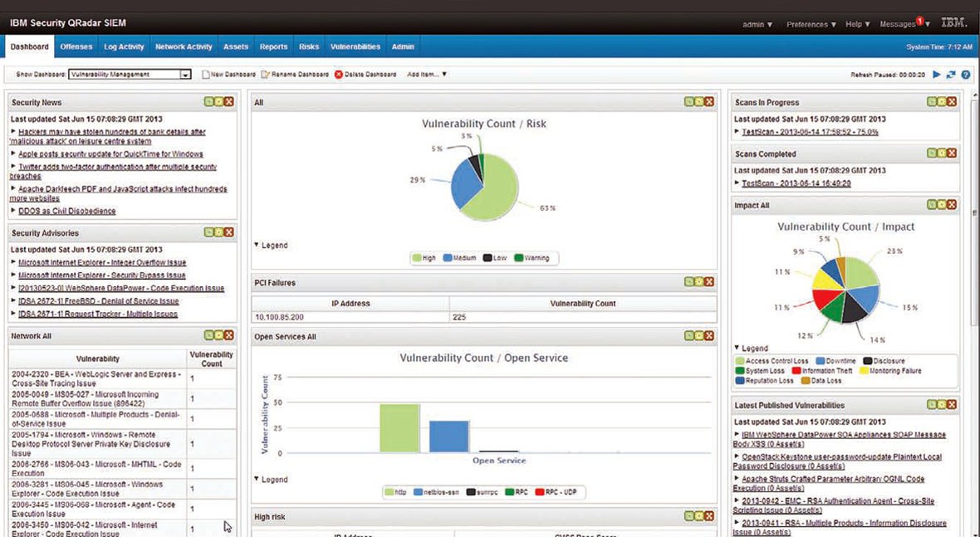980x551 pixels.
Task: Open the Vulnerabilities tab
Action: pyautogui.click(x=355, y=46)
